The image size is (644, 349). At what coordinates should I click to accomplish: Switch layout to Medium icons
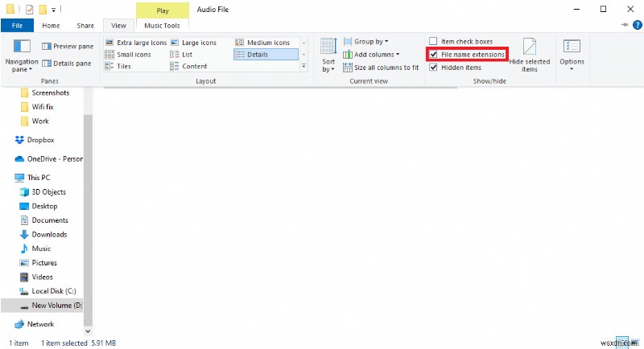click(x=262, y=43)
